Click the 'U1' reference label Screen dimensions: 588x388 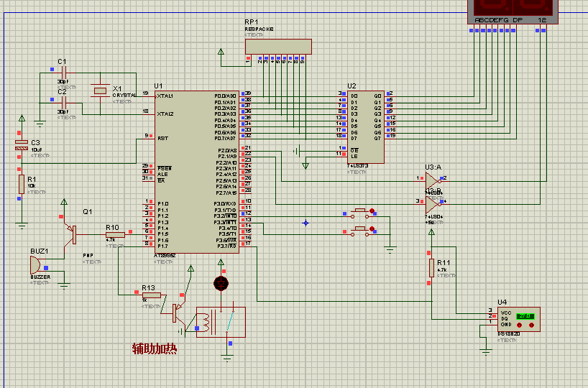[158, 86]
